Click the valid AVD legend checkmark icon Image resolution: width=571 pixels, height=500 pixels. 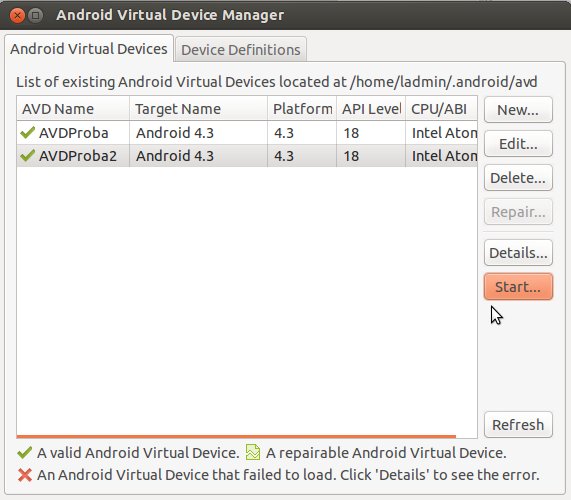[x=24, y=453]
